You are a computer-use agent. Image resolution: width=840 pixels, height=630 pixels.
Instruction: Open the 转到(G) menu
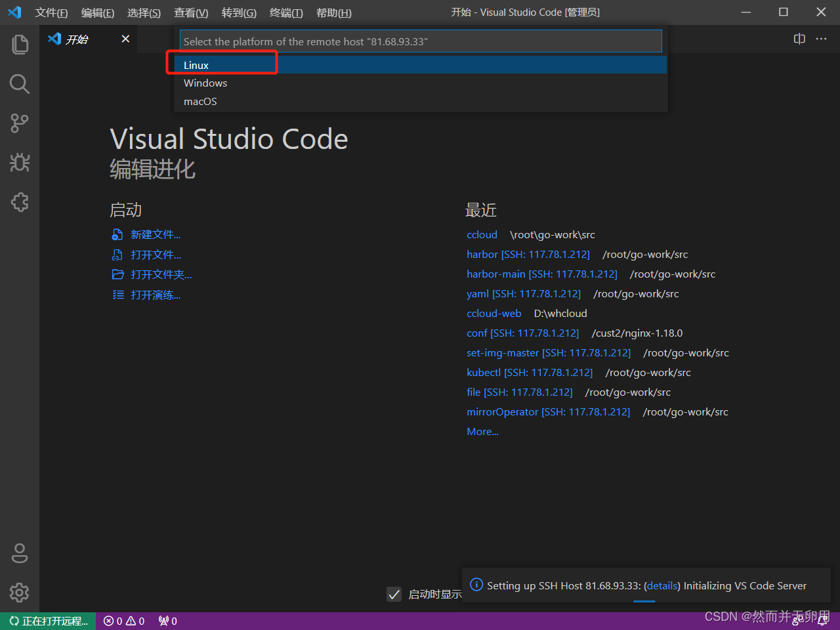(239, 12)
